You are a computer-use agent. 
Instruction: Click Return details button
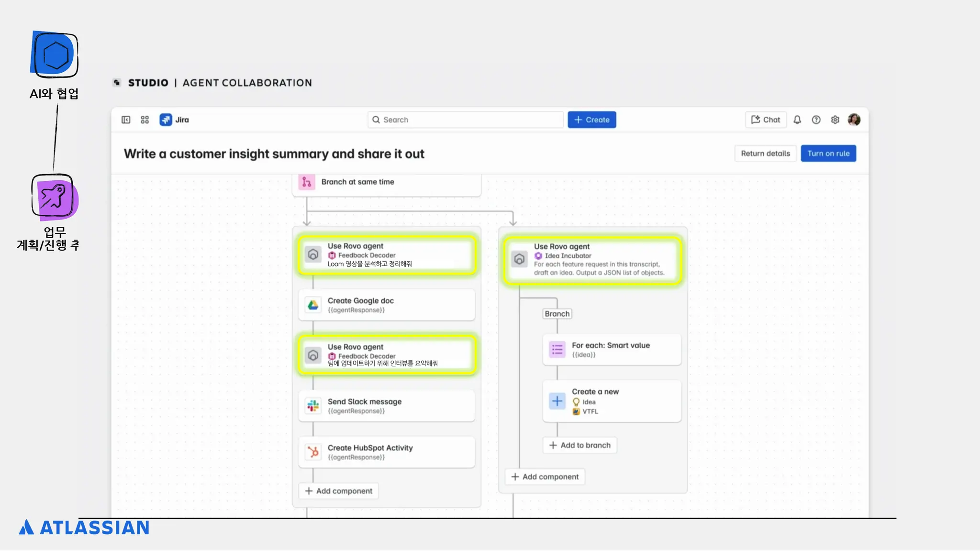(765, 154)
